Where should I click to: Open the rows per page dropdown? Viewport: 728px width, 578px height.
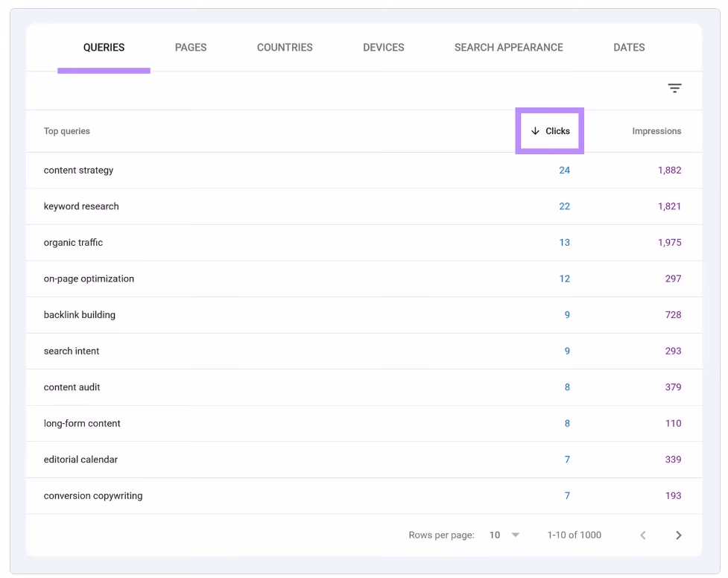(x=504, y=536)
